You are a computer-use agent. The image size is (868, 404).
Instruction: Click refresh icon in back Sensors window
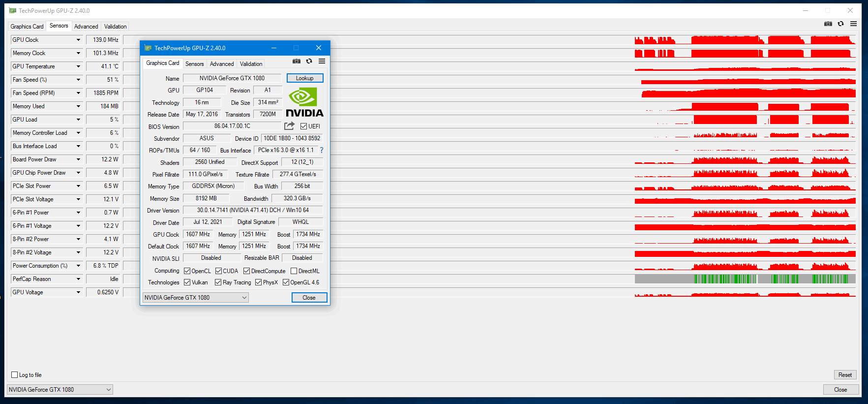pos(840,24)
